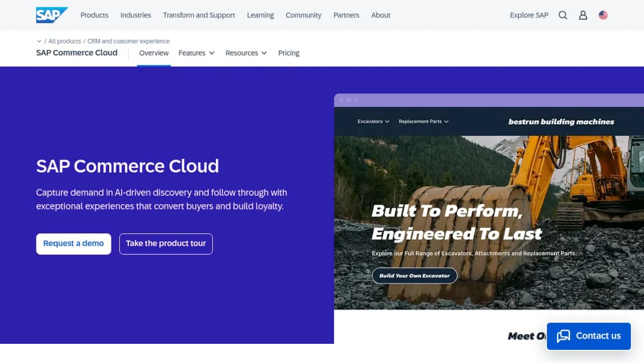This screenshot has height=363, width=644.
Task: Open Transform and Support menu
Action: click(199, 15)
